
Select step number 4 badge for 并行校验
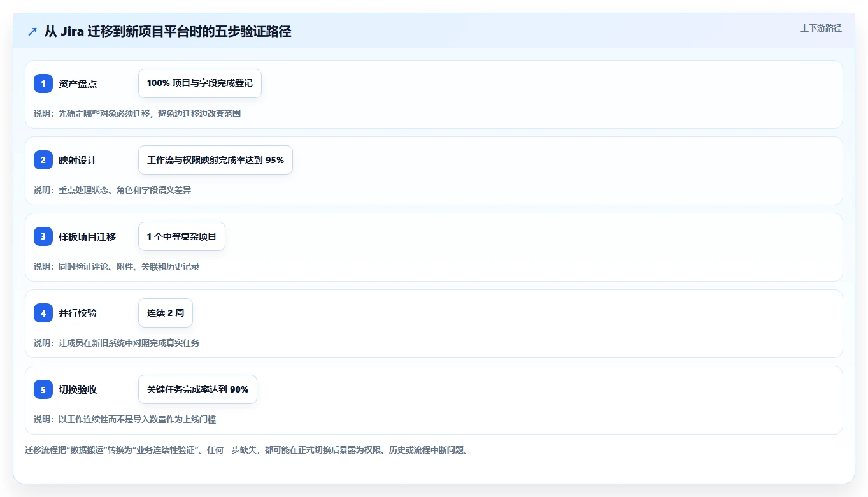[43, 313]
